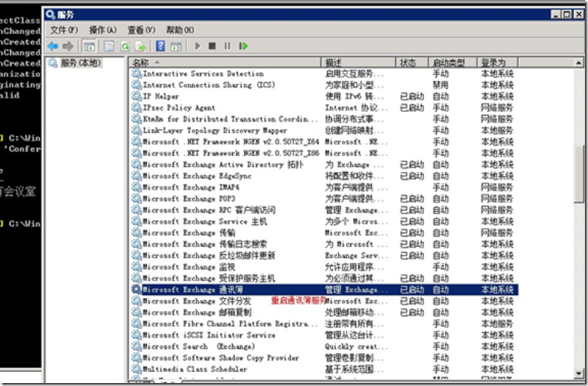Toggle the Action pane toolbar icon
This screenshot has height=386, width=588.
(x=176, y=46)
